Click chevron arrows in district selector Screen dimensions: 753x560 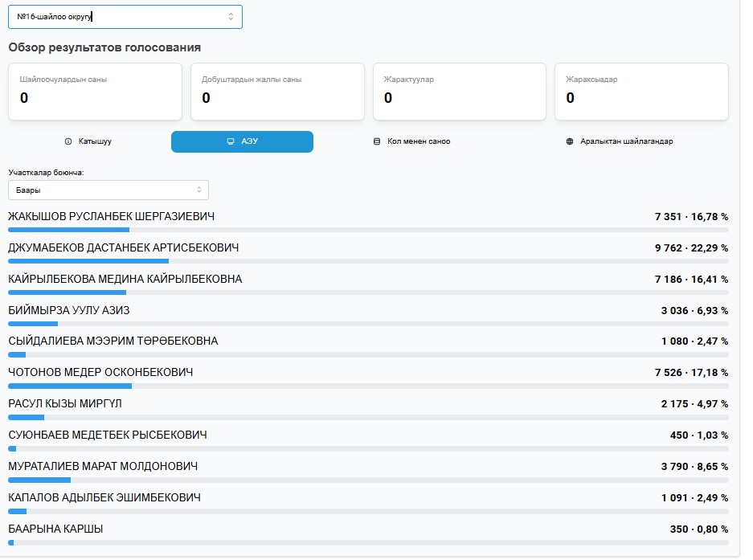tap(231, 17)
